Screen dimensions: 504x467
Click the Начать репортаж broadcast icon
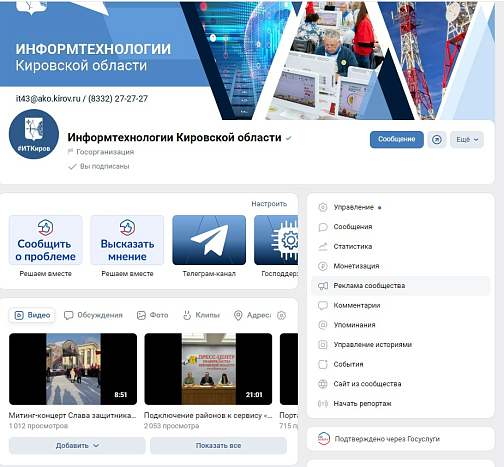(323, 404)
